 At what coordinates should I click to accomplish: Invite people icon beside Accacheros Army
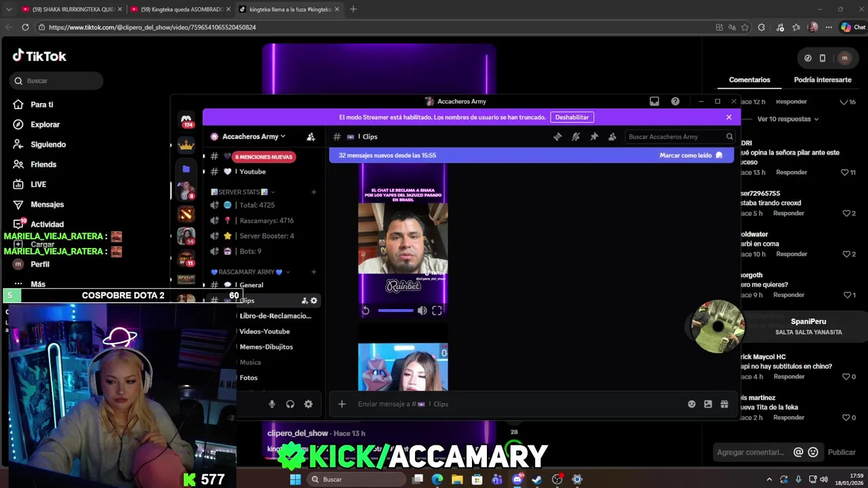(x=311, y=136)
